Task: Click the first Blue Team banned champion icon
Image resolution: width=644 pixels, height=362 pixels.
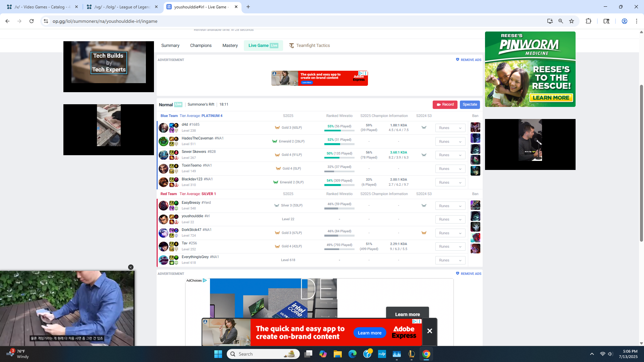Action: tap(475, 127)
